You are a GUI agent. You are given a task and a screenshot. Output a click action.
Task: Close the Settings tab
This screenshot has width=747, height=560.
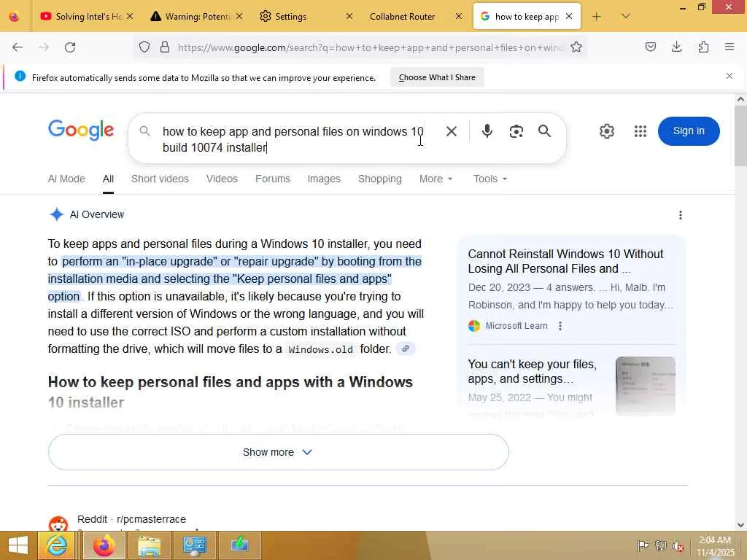[349, 17]
